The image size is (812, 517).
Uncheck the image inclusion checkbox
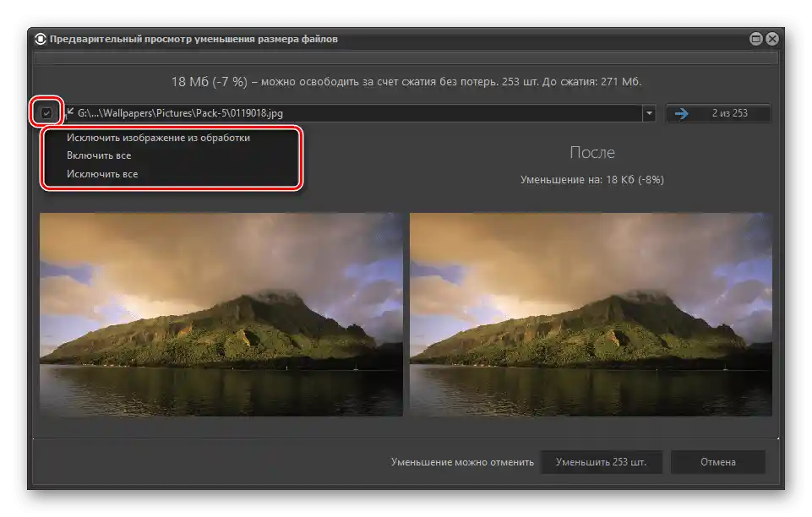46,113
